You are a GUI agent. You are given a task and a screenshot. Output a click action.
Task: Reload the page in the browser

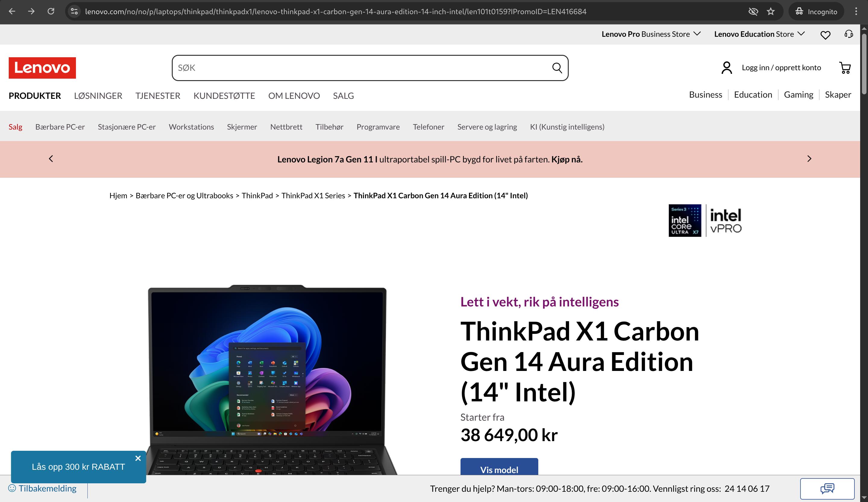pyautogui.click(x=51, y=11)
